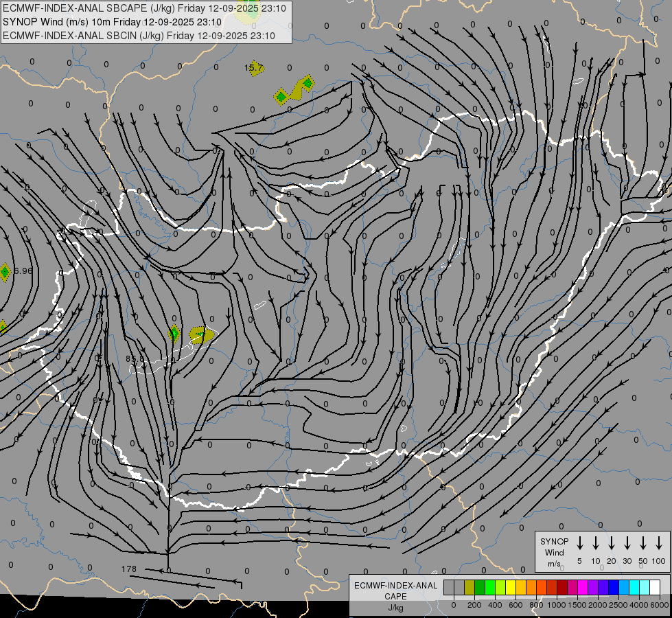Image resolution: width=672 pixels, height=618 pixels.
Task: Click the 600 tick label in CAPE legend
Action: point(516,605)
